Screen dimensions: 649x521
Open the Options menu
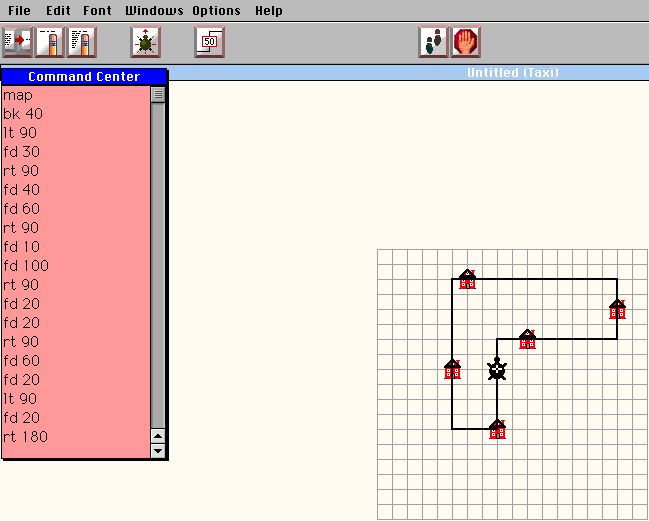point(216,10)
